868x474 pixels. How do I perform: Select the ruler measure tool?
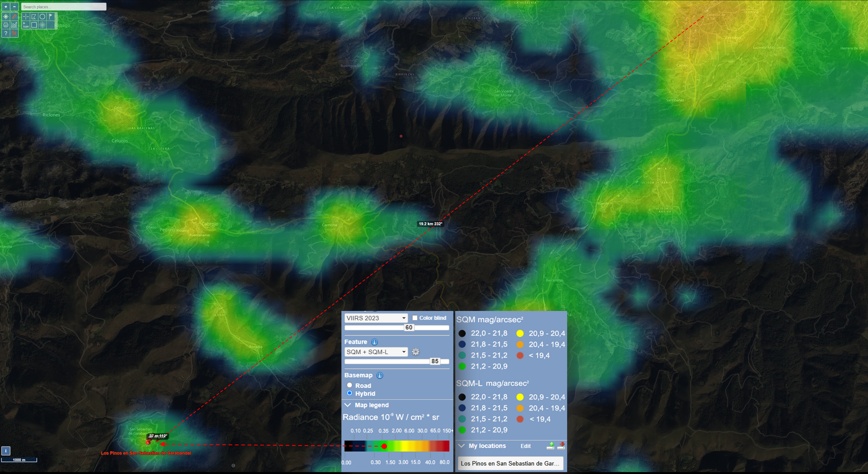coord(14,16)
